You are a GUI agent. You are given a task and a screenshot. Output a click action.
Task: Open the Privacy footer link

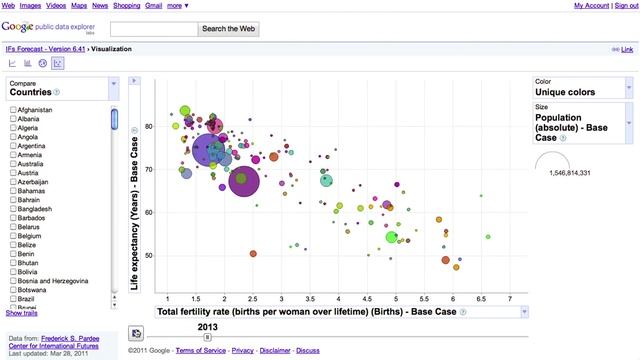point(242,351)
